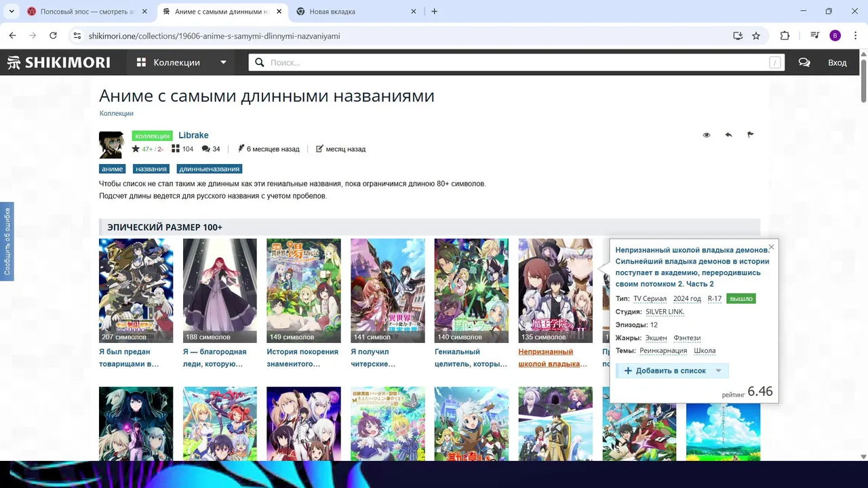Click the Фэнтези genre link
Image resolution: width=868 pixels, height=488 pixels.
pyautogui.click(x=687, y=338)
